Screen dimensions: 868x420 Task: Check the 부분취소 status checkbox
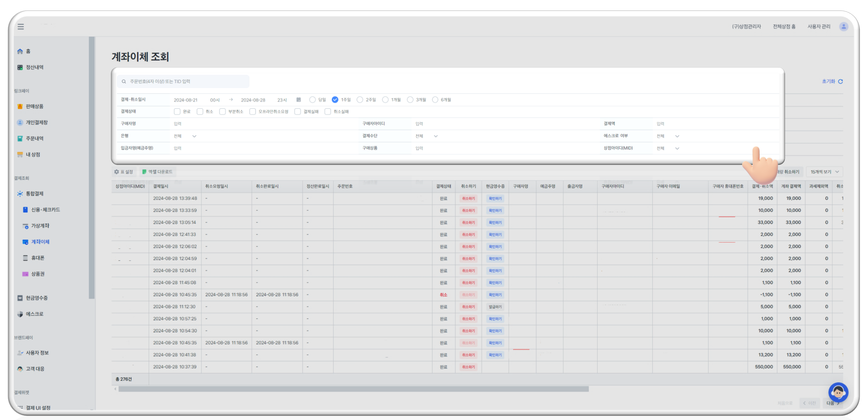(x=222, y=111)
